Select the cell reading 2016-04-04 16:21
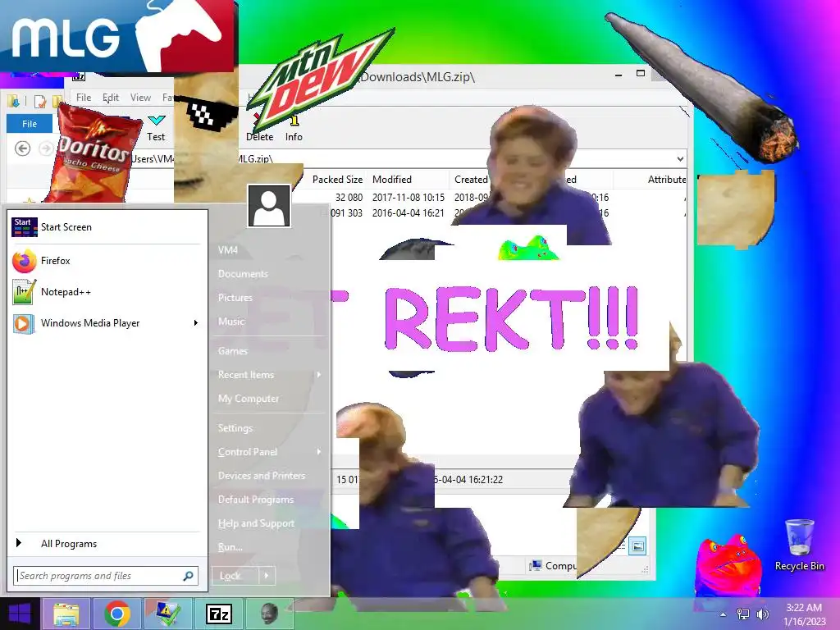This screenshot has height=630, width=840. coord(409,213)
